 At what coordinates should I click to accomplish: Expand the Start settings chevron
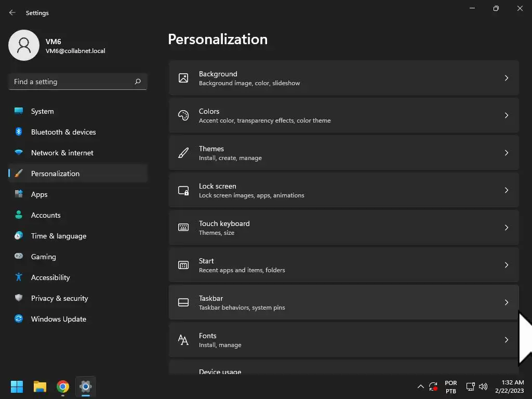pyautogui.click(x=506, y=265)
